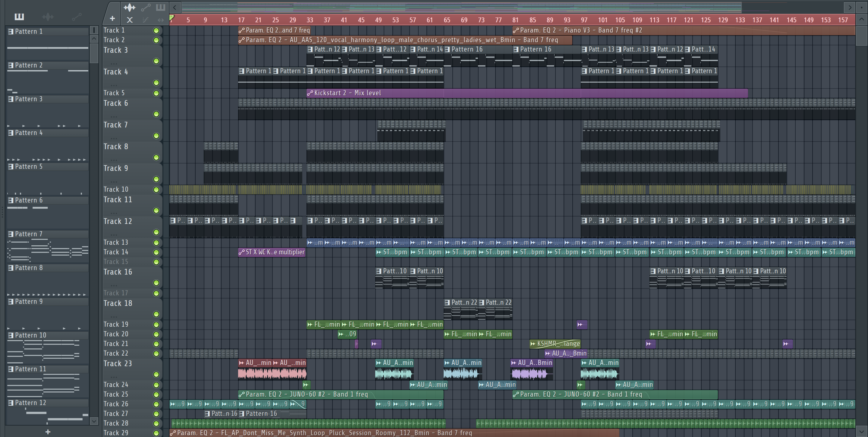
Task: Click bar 97 on the timeline ruler
Action: click(584, 20)
